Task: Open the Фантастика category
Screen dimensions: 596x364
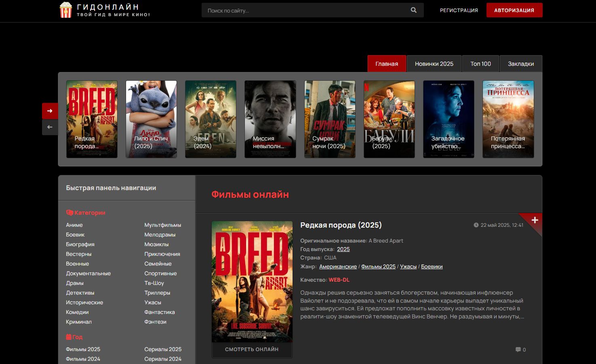Action: coord(160,312)
